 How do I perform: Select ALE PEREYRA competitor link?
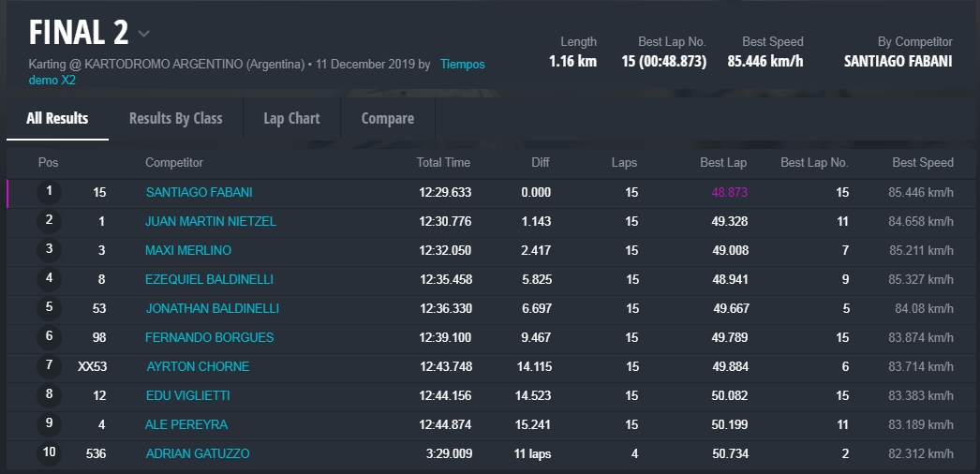[x=186, y=425]
